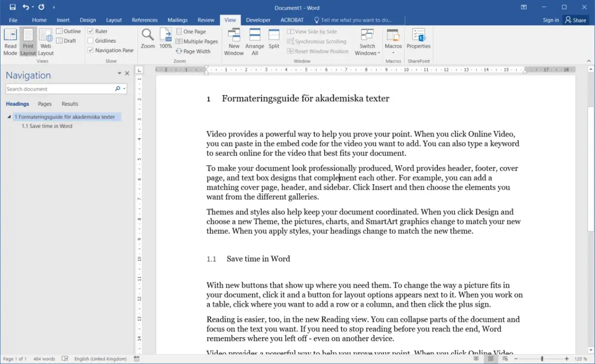Open the References tab
Viewport: 595px width, 364px height.
pos(145,20)
